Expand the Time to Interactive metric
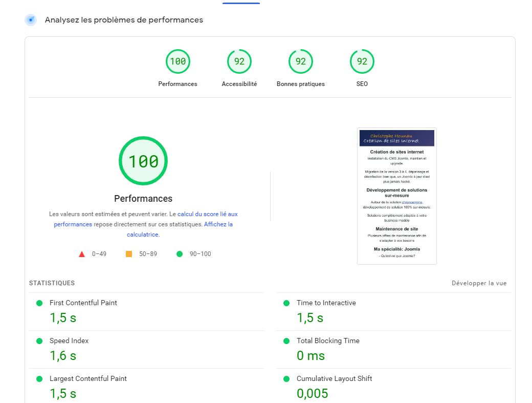532x403 pixels. [x=326, y=303]
